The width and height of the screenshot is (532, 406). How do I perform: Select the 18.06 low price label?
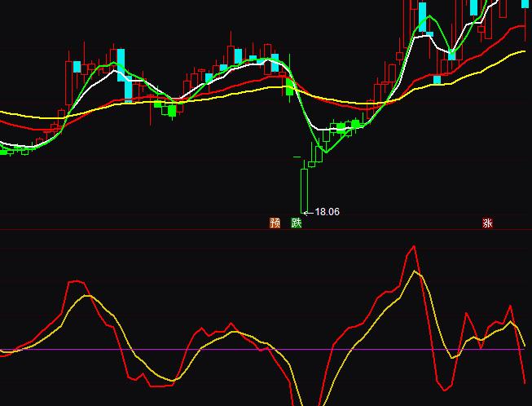(x=327, y=212)
